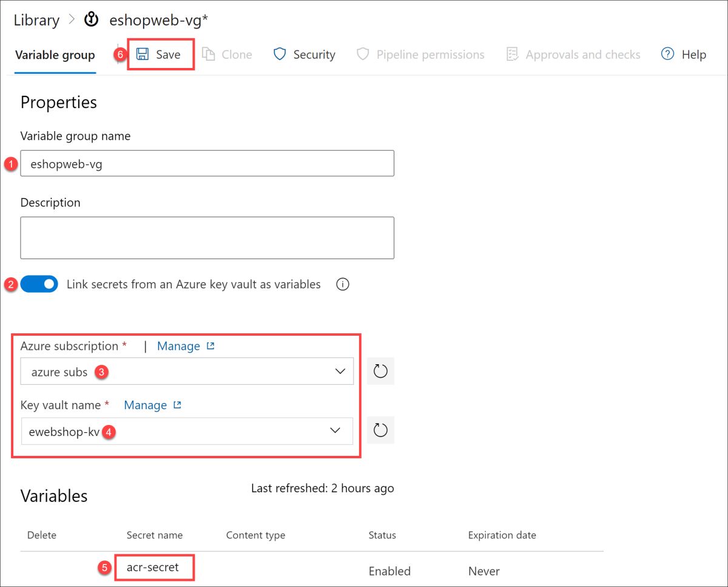Click the Secret name column header
Viewport: 728px width, 587px height.
click(155, 535)
